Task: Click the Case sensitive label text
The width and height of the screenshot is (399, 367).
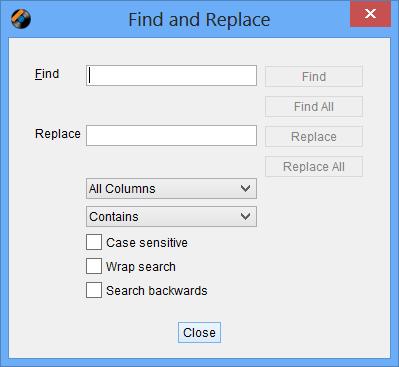Action: [x=147, y=242]
